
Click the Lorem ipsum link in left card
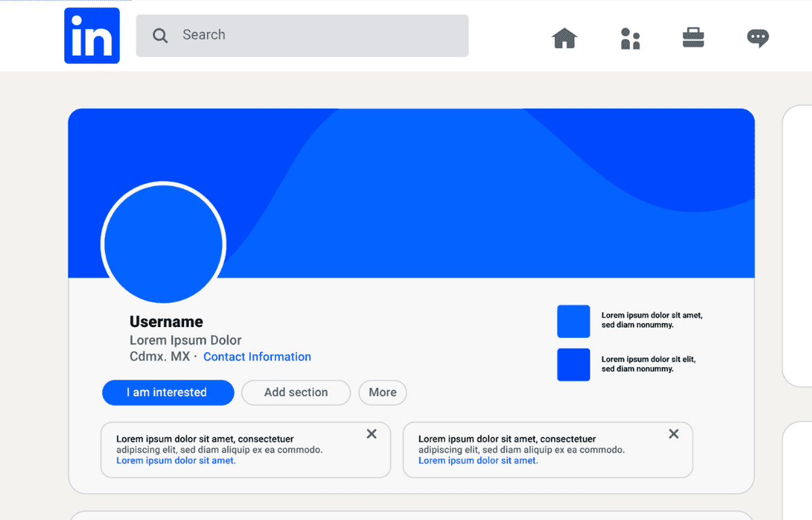click(x=175, y=460)
